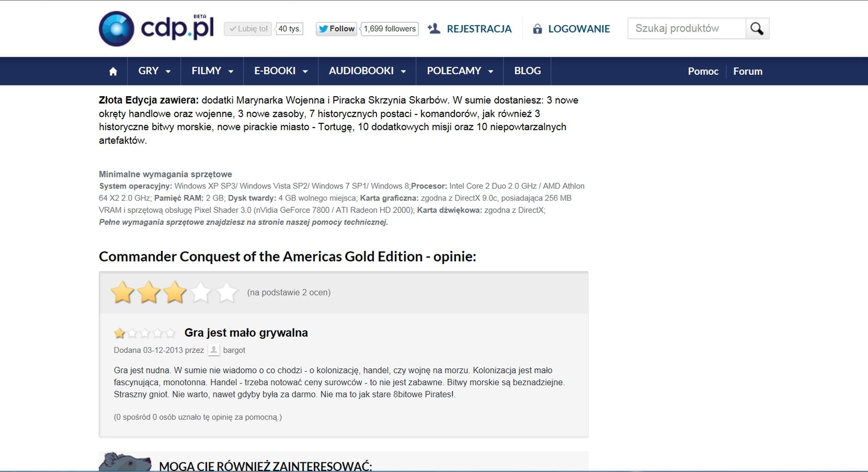Viewport: 868px width, 472px height.
Task: Click the login padlock icon
Action: (537, 29)
